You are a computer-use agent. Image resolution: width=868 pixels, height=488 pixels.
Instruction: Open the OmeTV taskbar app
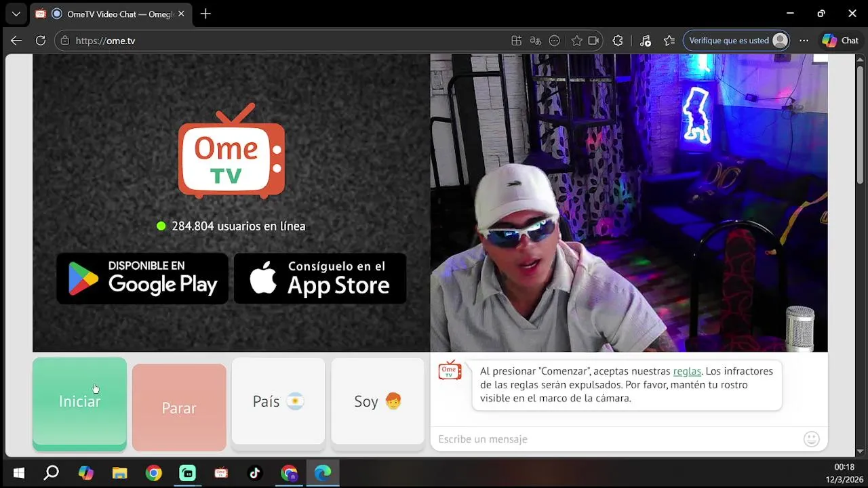(221, 473)
